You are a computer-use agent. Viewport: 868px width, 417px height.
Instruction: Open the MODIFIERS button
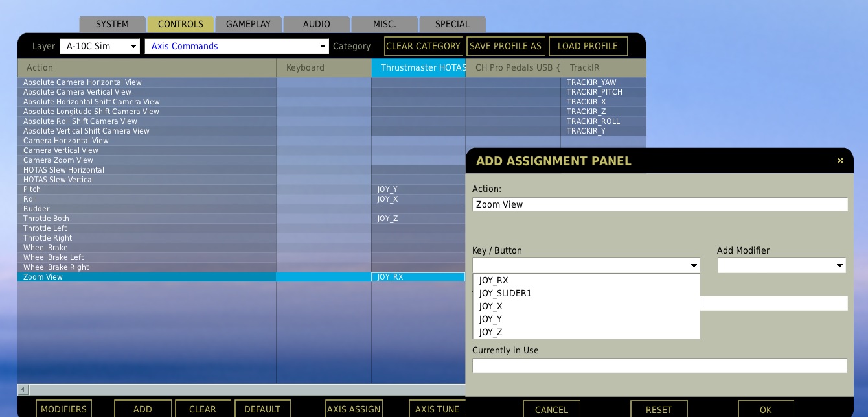point(63,409)
